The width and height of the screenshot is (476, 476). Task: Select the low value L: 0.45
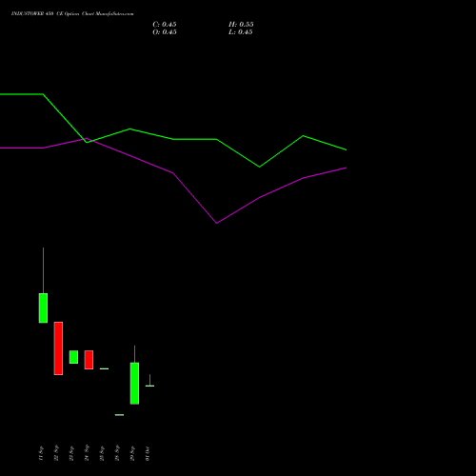tap(241, 32)
